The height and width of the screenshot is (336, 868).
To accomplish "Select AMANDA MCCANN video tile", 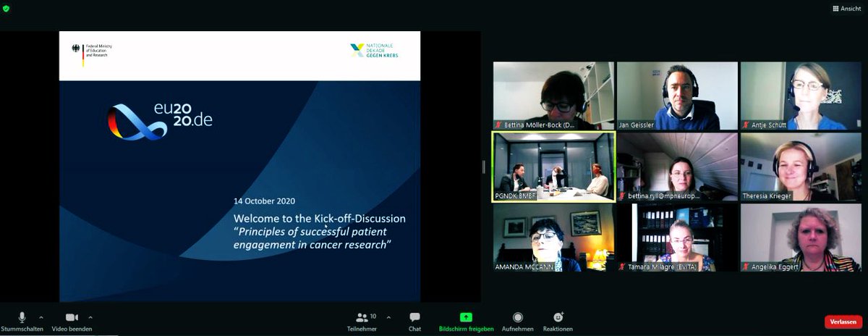I will click(x=554, y=238).
